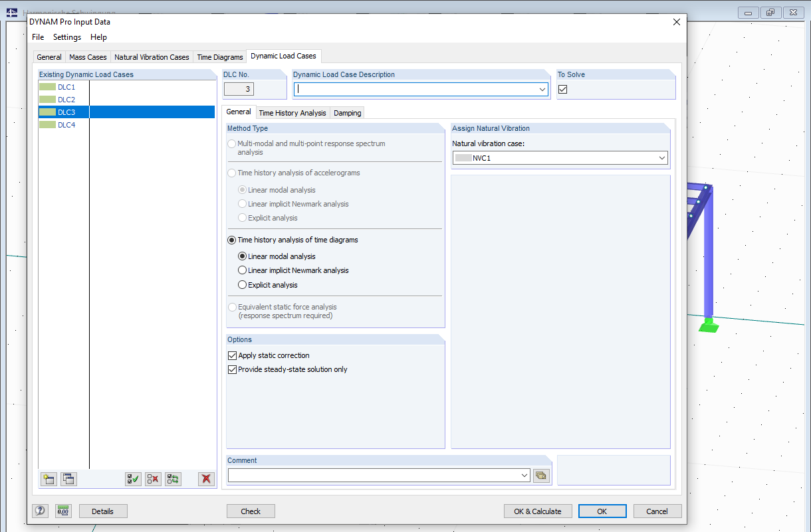Delete all dynamic load cases

tap(205, 479)
